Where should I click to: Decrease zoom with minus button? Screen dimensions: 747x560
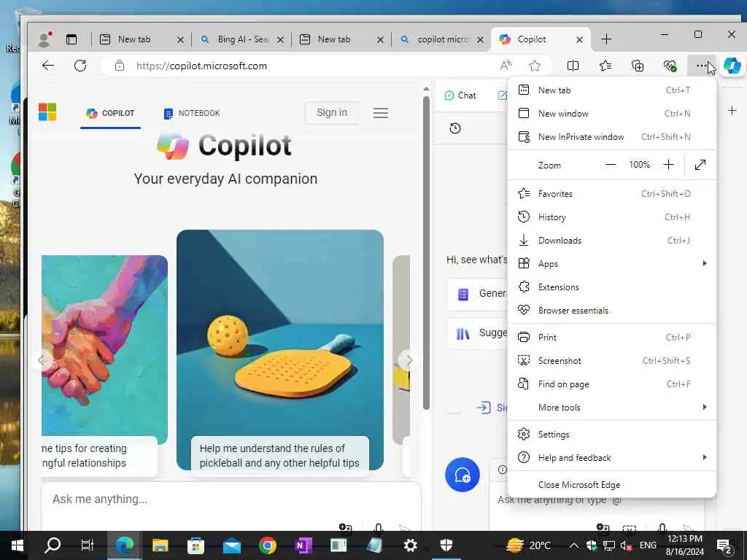(x=611, y=165)
